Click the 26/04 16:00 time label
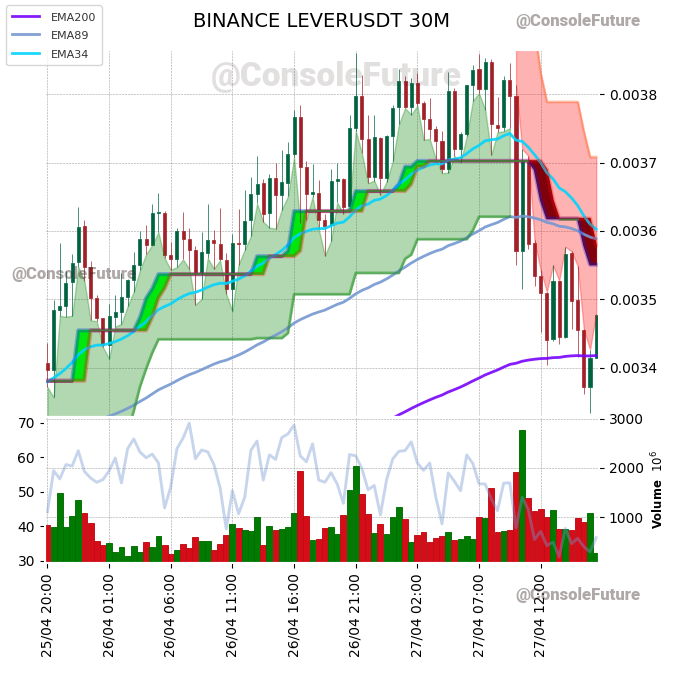The image size is (690, 690). click(294, 617)
